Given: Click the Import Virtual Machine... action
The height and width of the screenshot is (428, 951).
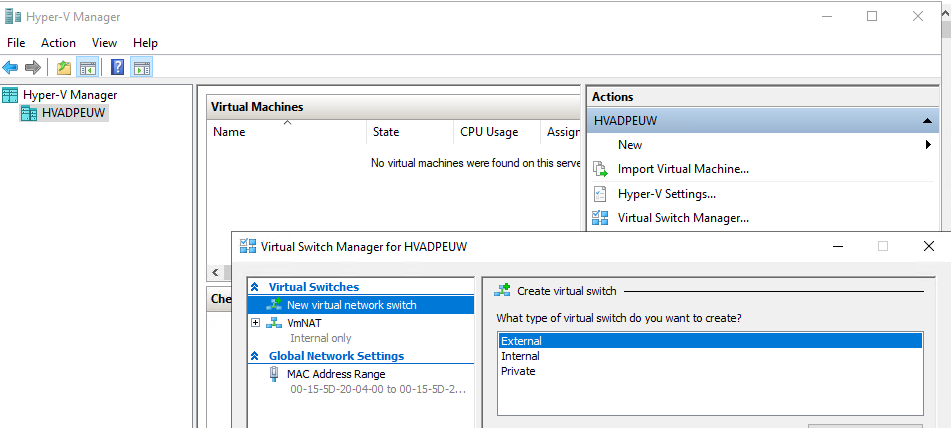Looking at the screenshot, I should tap(683, 169).
